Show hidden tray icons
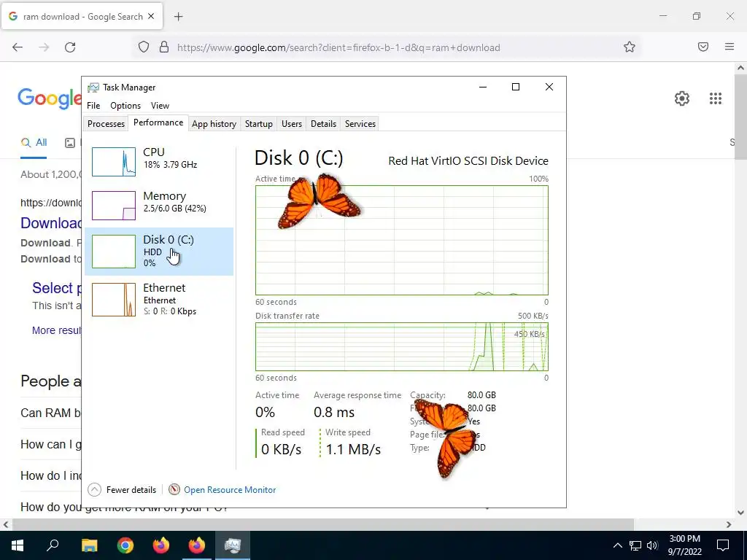Screen dimensions: 747x560 tap(617, 545)
